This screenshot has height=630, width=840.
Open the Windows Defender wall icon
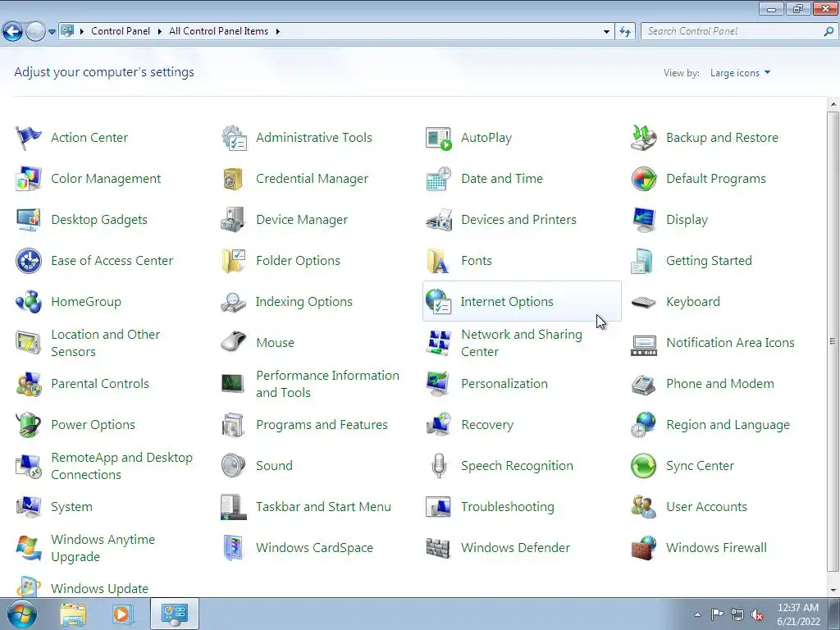point(438,548)
